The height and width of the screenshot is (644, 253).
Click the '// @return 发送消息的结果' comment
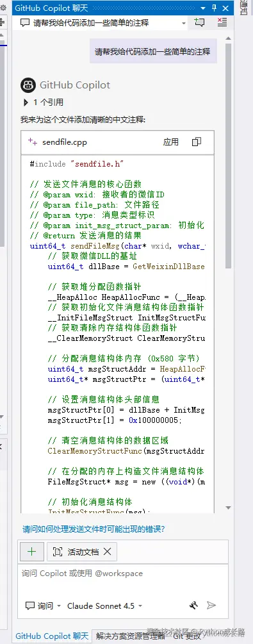point(85,235)
